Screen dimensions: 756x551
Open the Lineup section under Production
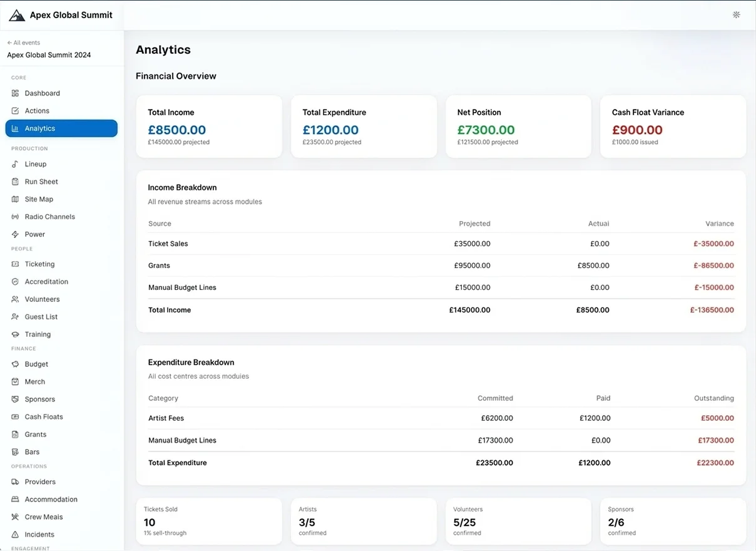(x=36, y=163)
